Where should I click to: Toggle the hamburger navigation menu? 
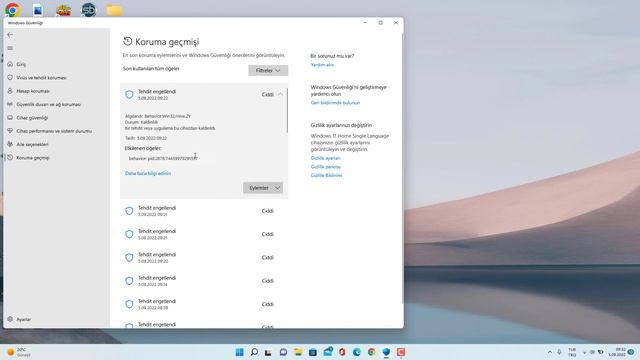[10, 48]
